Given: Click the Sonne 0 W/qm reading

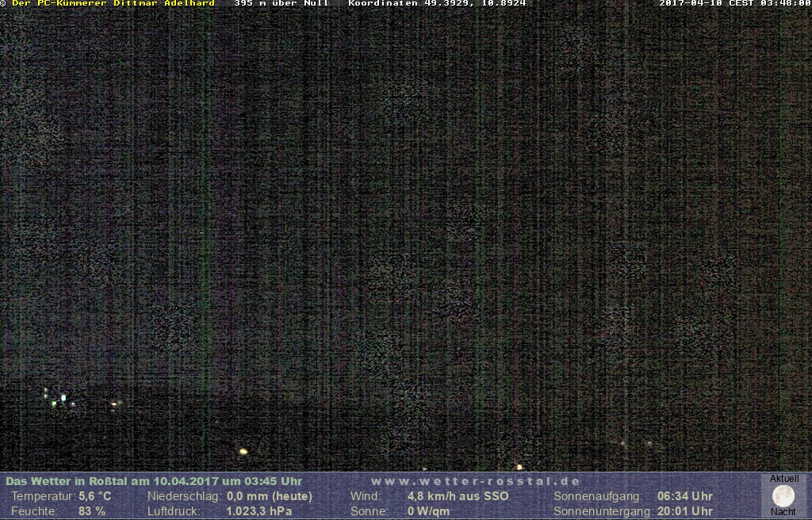Looking at the screenshot, I should pyautogui.click(x=428, y=511).
